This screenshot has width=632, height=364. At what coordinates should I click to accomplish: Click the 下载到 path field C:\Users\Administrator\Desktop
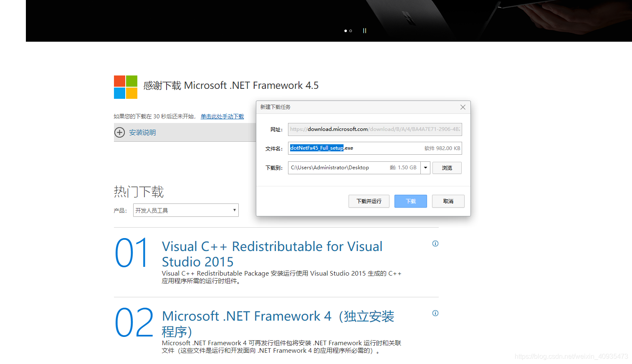pos(354,168)
